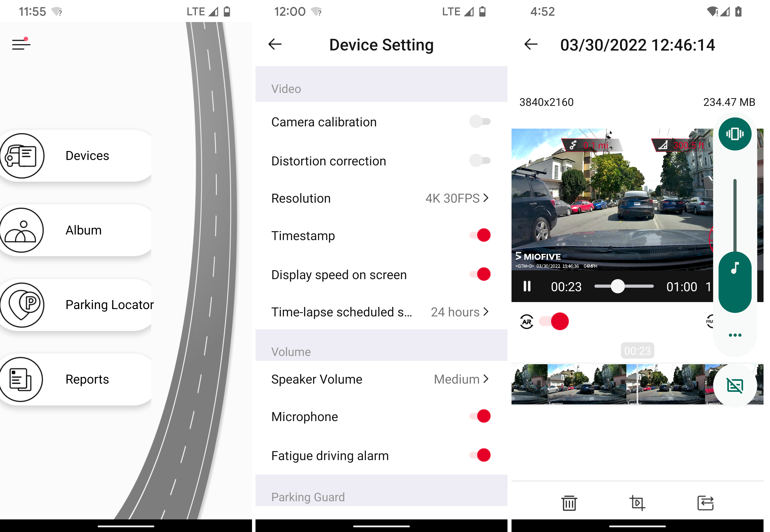
Task: Open Resolution 4K 30FPS options
Action: pos(381,198)
